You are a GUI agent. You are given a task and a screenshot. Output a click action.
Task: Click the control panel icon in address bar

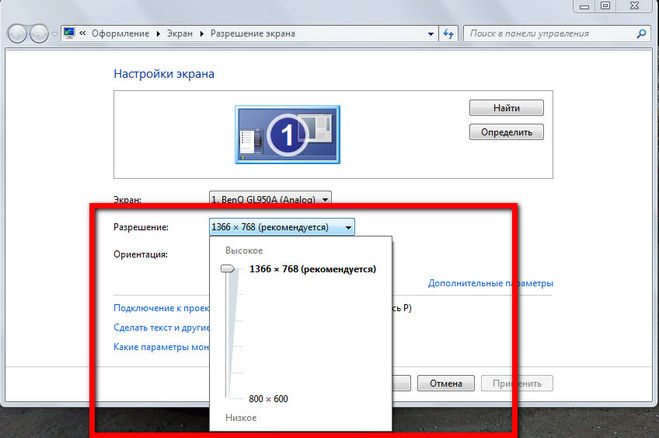pyautogui.click(x=69, y=33)
